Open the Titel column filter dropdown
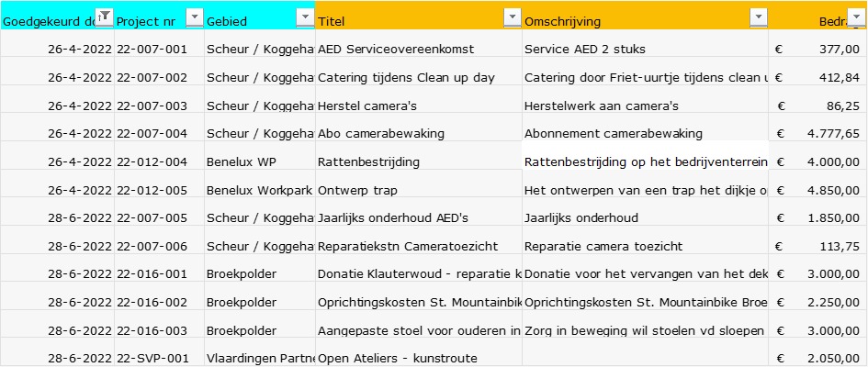This screenshot has width=868, height=367. pos(513,17)
